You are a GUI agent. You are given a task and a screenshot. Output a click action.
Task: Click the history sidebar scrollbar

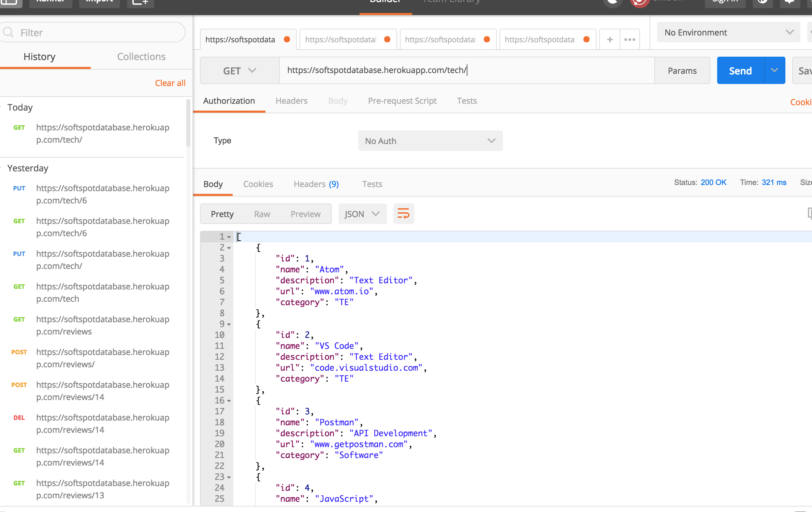[x=188, y=123]
